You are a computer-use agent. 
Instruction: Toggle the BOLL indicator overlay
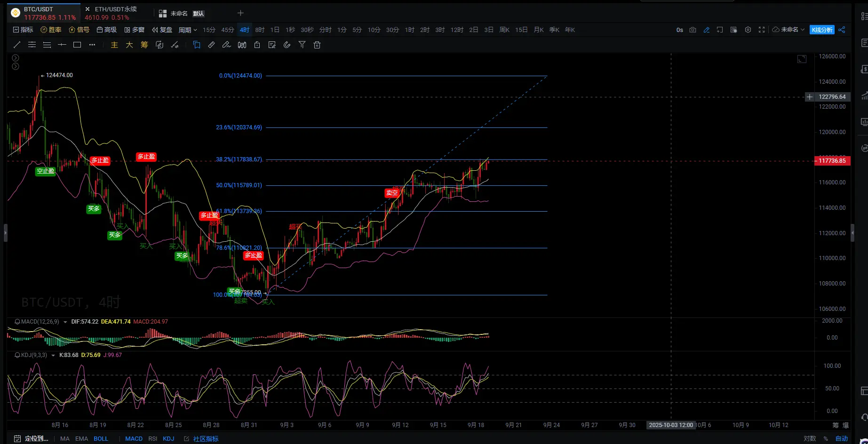tap(101, 438)
